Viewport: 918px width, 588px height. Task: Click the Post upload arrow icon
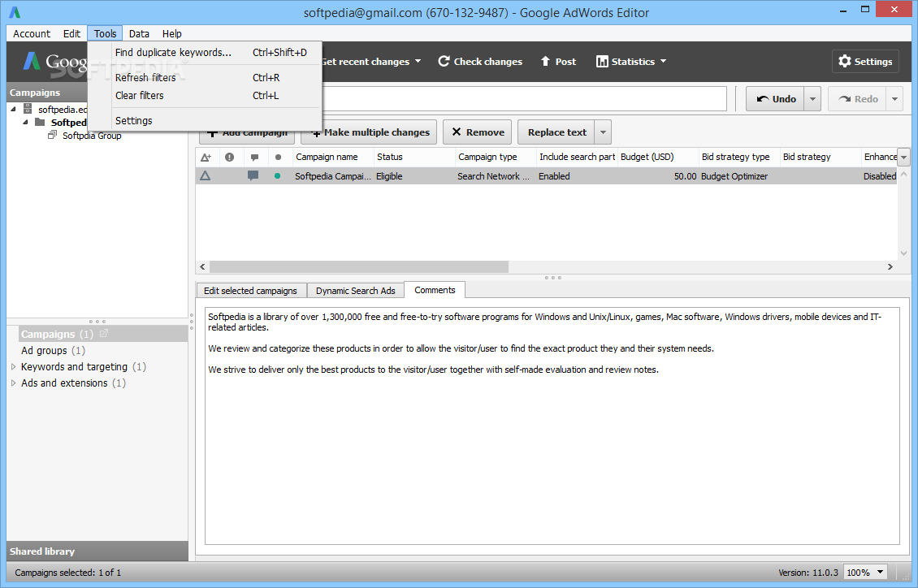pyautogui.click(x=545, y=61)
